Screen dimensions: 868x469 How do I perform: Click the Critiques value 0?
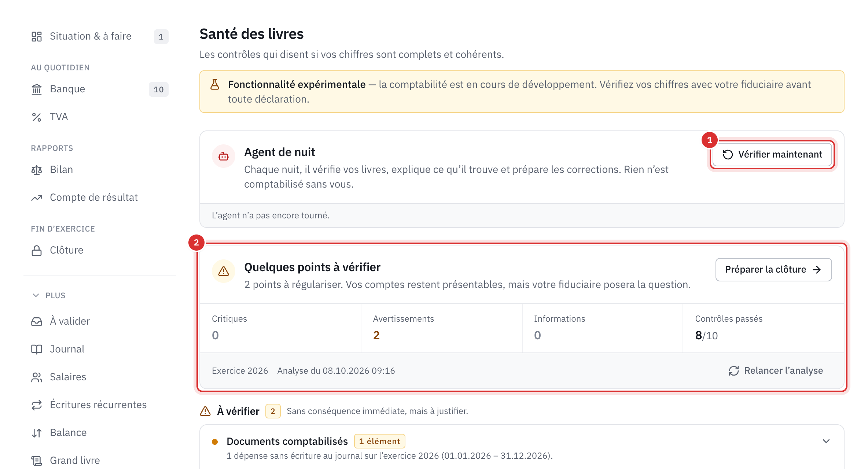216,335
